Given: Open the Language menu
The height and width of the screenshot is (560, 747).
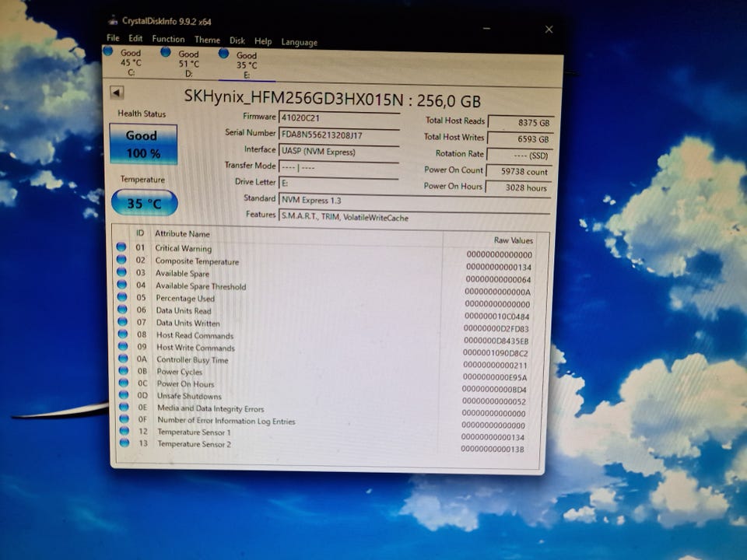Looking at the screenshot, I should click(299, 42).
